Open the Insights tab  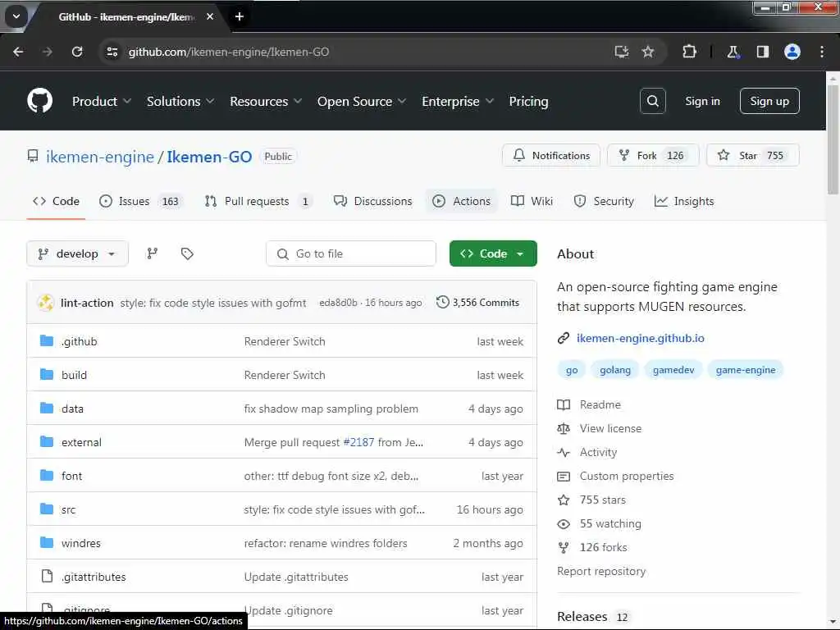(x=684, y=201)
